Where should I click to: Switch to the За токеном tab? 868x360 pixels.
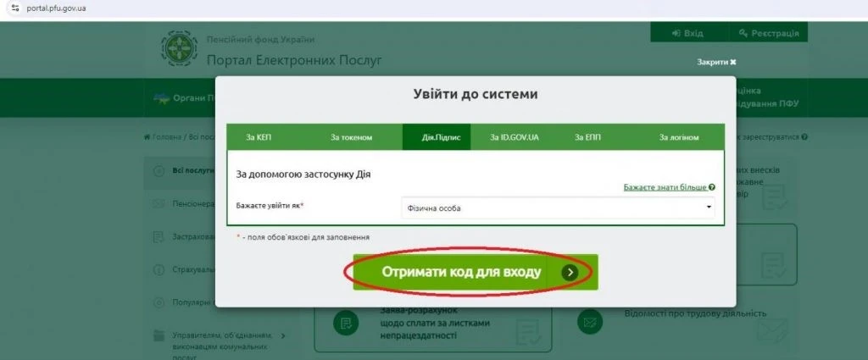(351, 137)
